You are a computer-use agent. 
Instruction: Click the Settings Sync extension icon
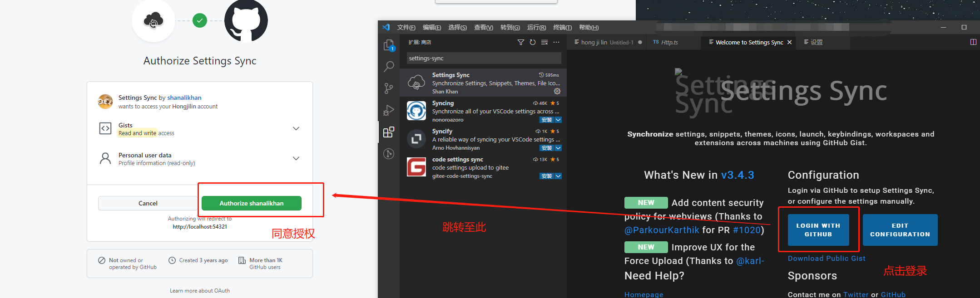pos(416,83)
